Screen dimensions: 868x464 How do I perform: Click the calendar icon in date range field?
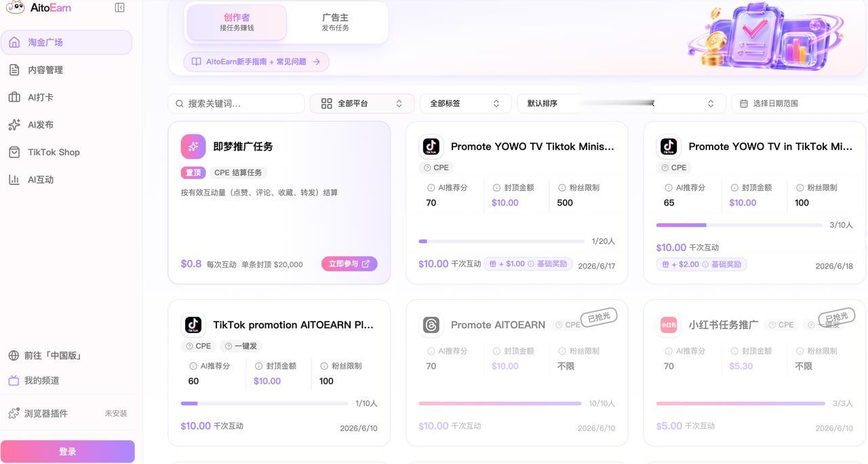pos(744,104)
